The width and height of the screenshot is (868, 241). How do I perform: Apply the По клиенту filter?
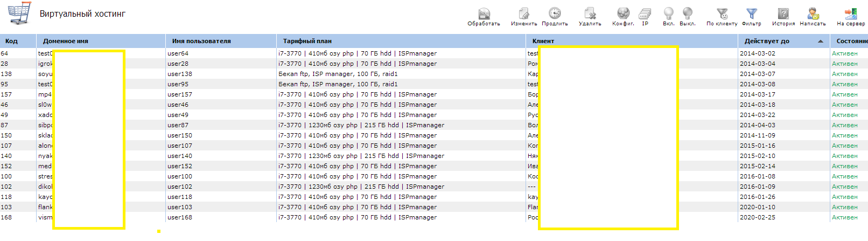722,15
